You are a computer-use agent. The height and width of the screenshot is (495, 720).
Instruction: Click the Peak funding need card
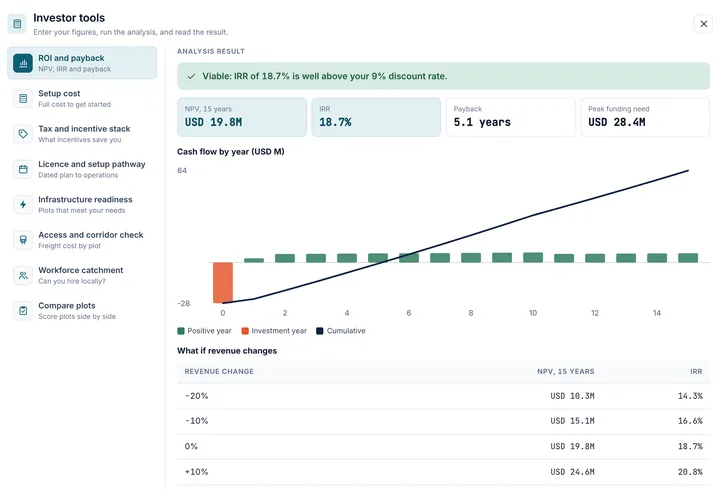(x=645, y=117)
